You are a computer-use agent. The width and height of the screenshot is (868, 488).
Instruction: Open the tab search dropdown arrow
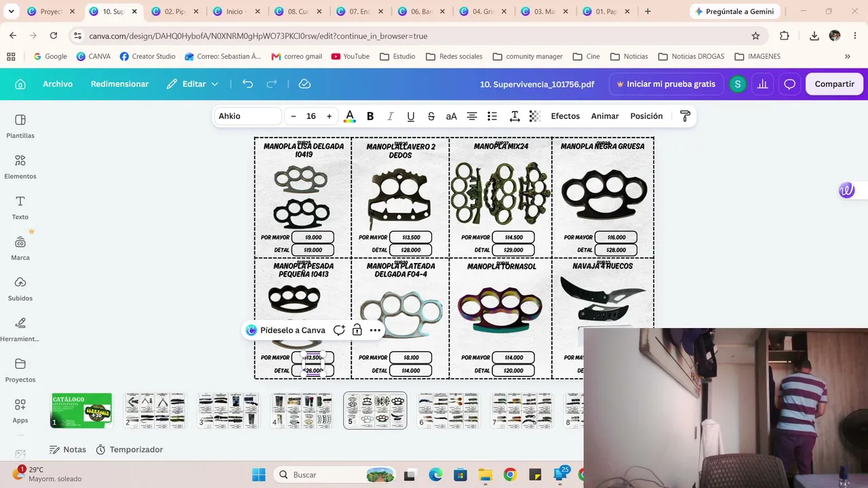12,12
